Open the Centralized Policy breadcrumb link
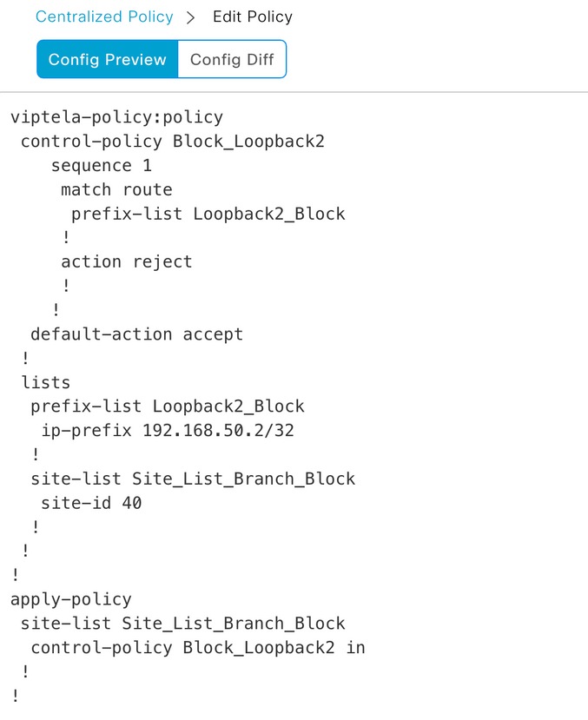Screen dimensions: 588x720 click(x=104, y=17)
